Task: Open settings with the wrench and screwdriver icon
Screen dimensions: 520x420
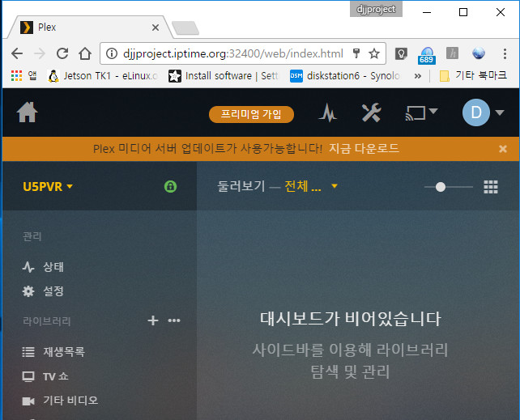Action: (371, 112)
